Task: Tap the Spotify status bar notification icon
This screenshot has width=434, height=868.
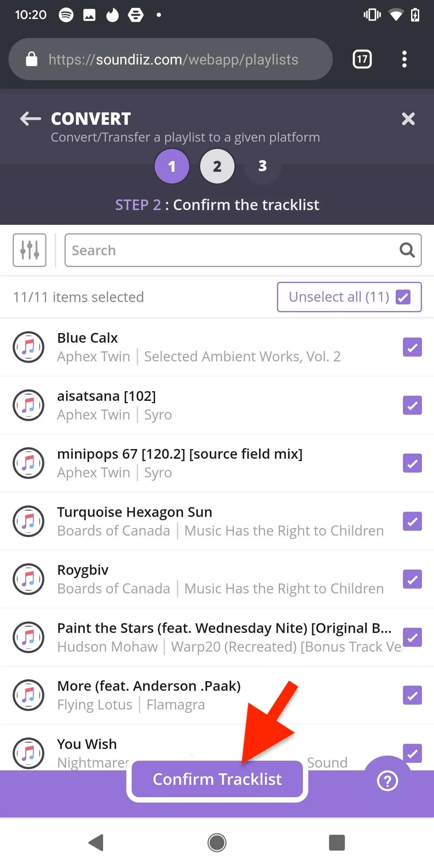Action: 66,15
